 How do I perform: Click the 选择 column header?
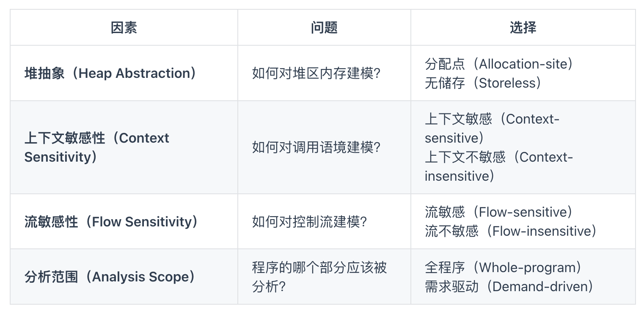click(x=523, y=28)
